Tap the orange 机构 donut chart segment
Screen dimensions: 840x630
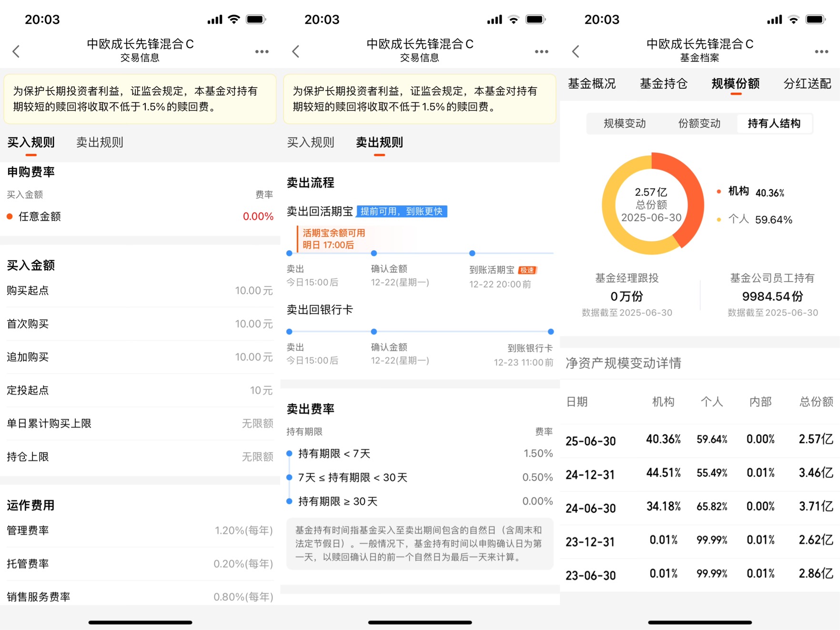click(x=692, y=195)
